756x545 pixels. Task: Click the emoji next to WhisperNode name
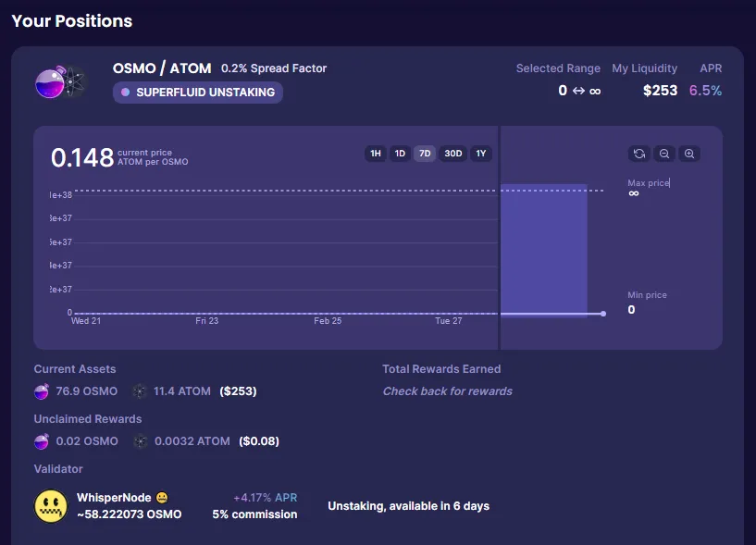click(x=162, y=497)
